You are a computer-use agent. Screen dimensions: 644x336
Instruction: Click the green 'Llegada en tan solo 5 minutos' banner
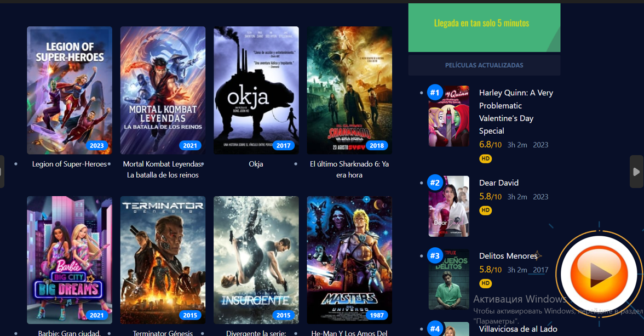(x=484, y=27)
